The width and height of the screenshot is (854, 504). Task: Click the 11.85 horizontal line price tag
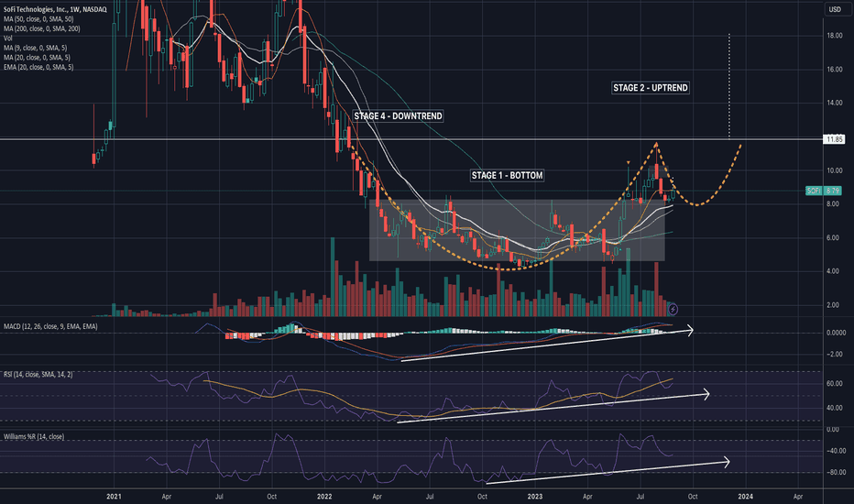coord(835,139)
